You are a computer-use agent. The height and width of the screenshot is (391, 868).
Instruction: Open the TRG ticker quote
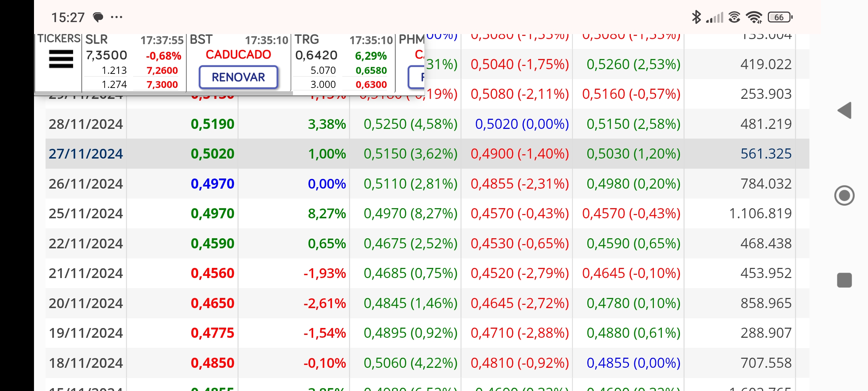pos(343,62)
